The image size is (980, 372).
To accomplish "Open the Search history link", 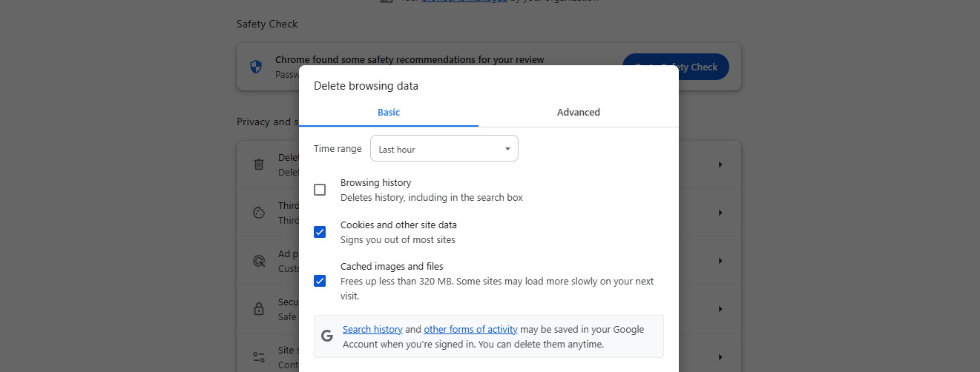I will [372, 330].
